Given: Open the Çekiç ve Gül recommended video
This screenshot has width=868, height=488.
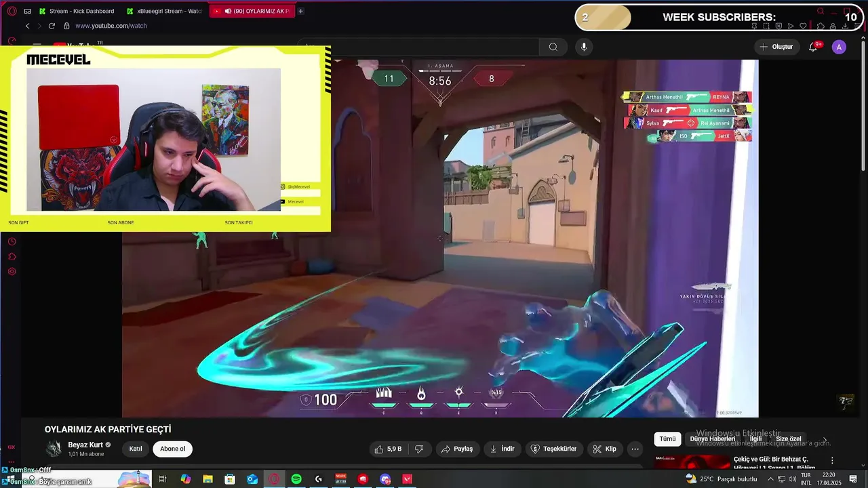Looking at the screenshot, I should (774, 464).
